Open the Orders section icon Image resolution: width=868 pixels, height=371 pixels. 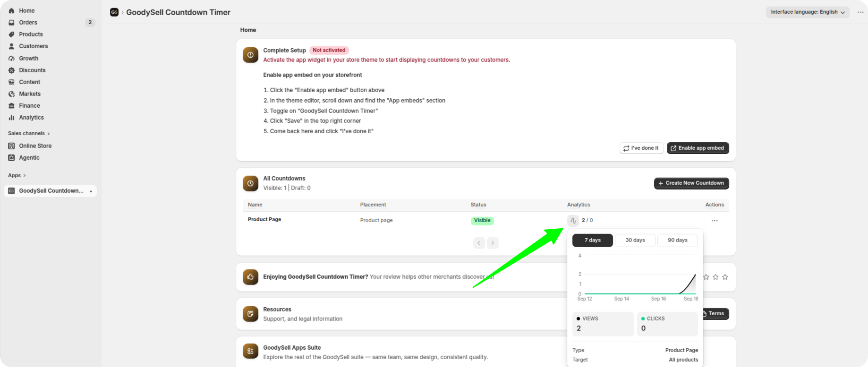click(x=12, y=22)
